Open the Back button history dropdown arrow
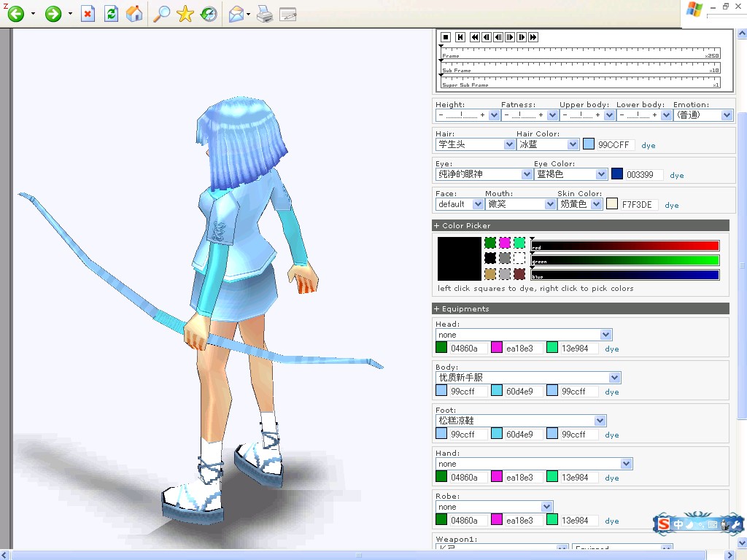This screenshot has width=747, height=560. 33,14
